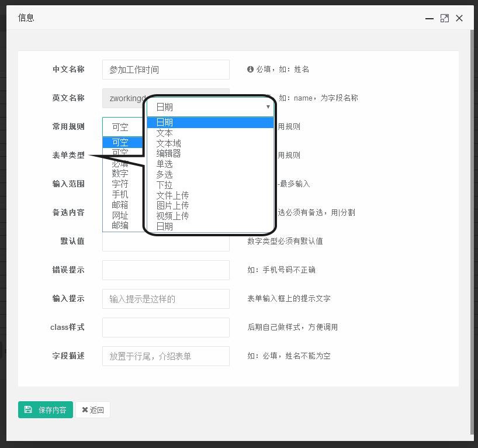
Task: Select 数字 in the rule list
Action: click(120, 174)
